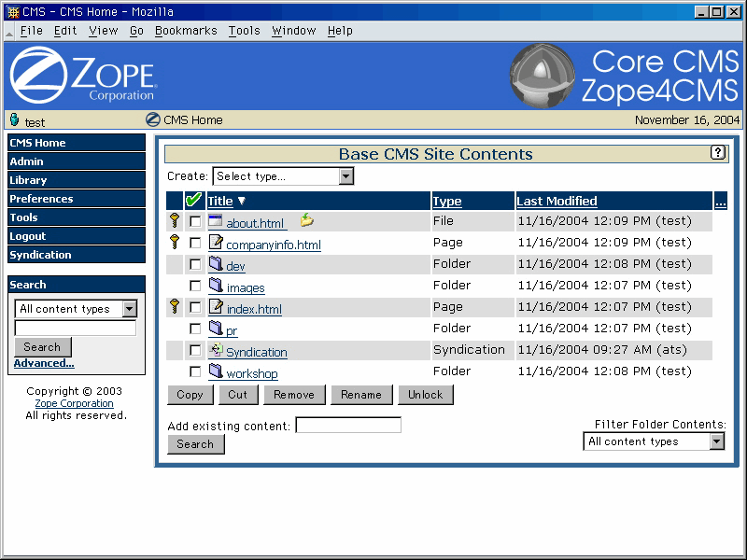Screen dimensions: 747x560
Task: Check the about.html checkbox
Action: [195, 221]
